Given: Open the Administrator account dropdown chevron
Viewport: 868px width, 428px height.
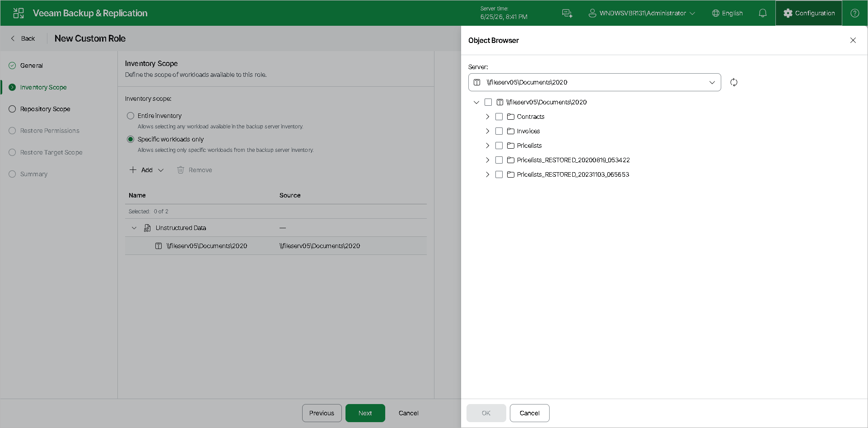Looking at the screenshot, I should coord(692,13).
